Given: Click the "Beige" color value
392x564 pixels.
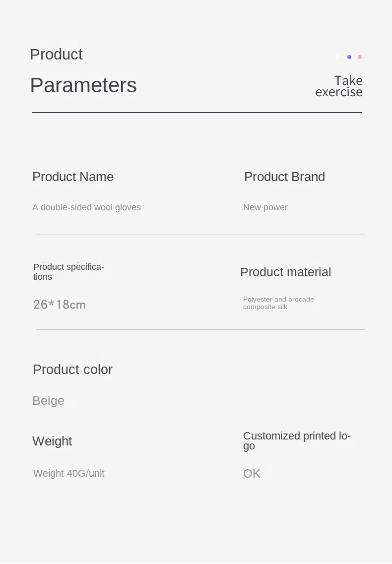Looking at the screenshot, I should click(48, 400).
